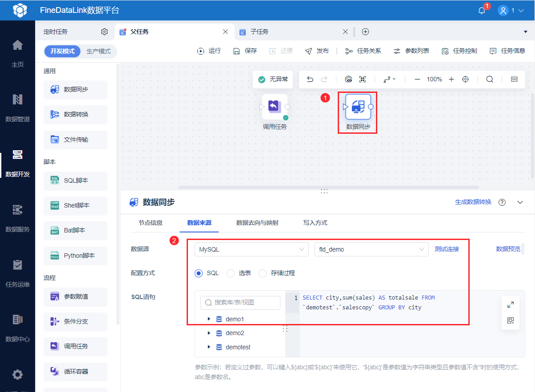The width and height of the screenshot is (535, 392).
Task: Click the SQL preview icon below expand
Action: tap(511, 320)
